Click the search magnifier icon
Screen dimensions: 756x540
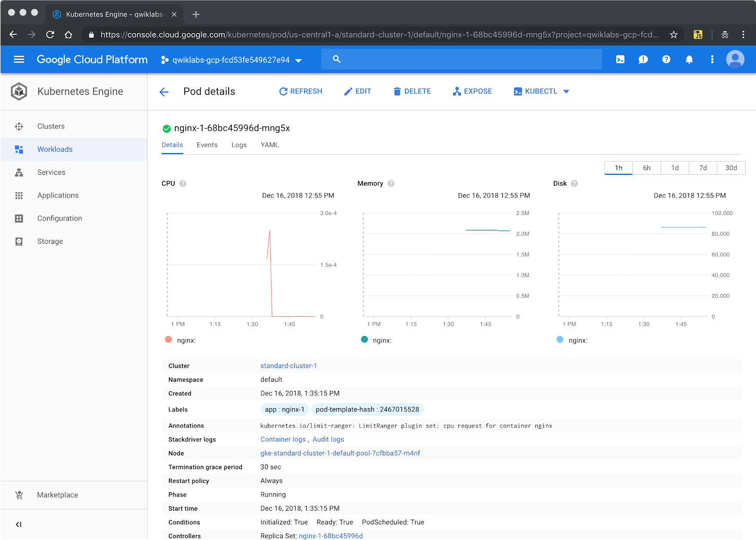[336, 59]
